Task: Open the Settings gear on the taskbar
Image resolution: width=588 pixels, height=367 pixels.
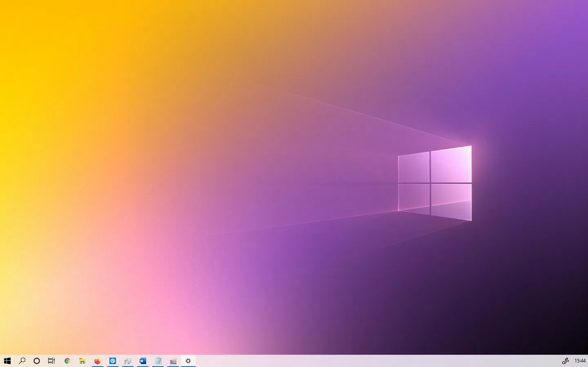Action: [x=188, y=361]
